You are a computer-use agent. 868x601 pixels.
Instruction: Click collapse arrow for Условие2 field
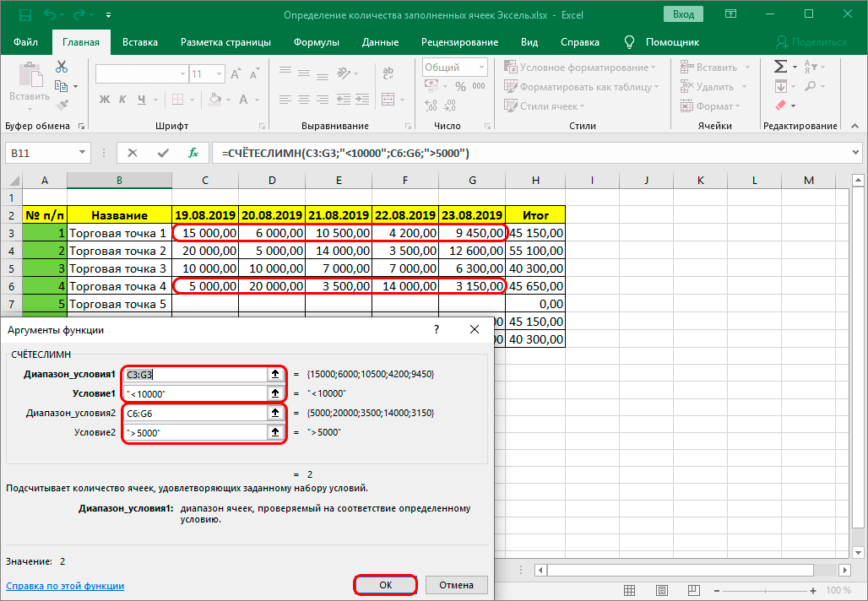(275, 432)
